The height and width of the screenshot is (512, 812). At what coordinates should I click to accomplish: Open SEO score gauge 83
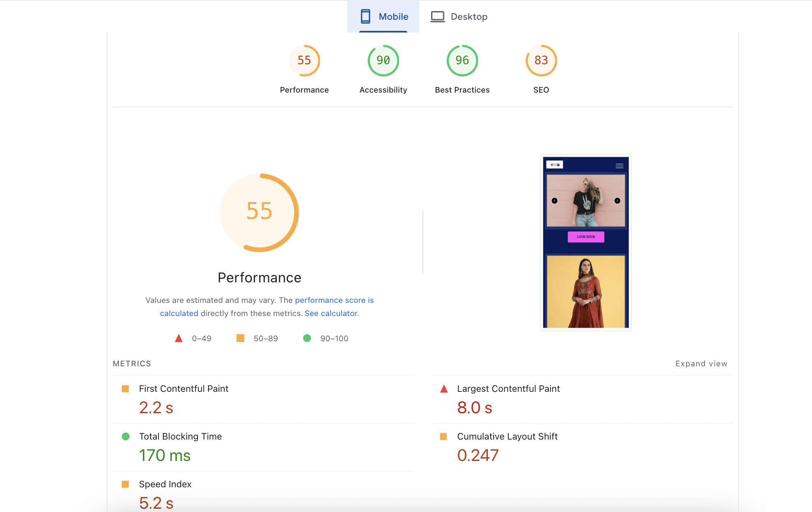pyautogui.click(x=541, y=61)
